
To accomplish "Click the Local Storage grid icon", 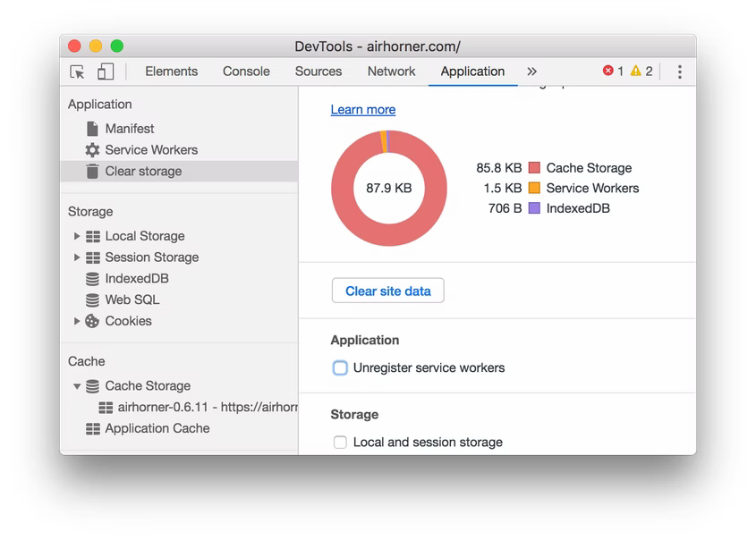I will 92,236.
